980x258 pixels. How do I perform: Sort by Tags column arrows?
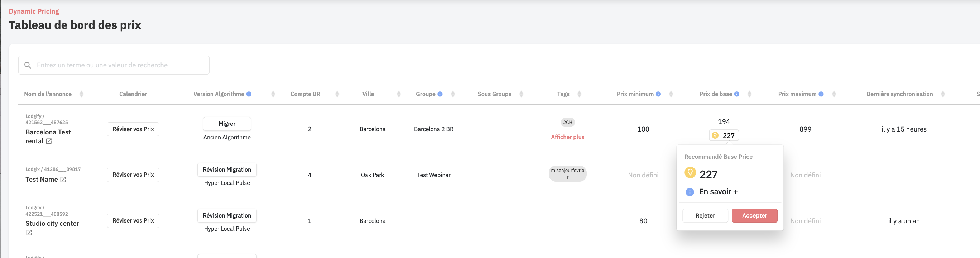pyautogui.click(x=579, y=94)
